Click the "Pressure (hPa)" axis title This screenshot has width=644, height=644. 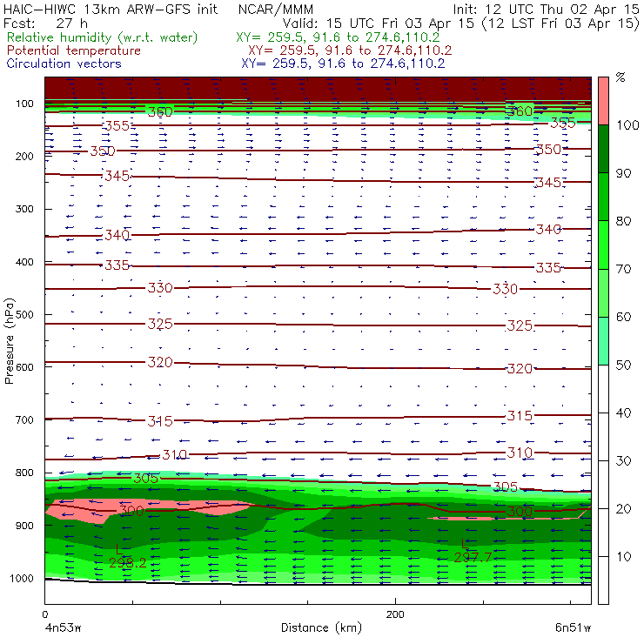pyautogui.click(x=9, y=341)
